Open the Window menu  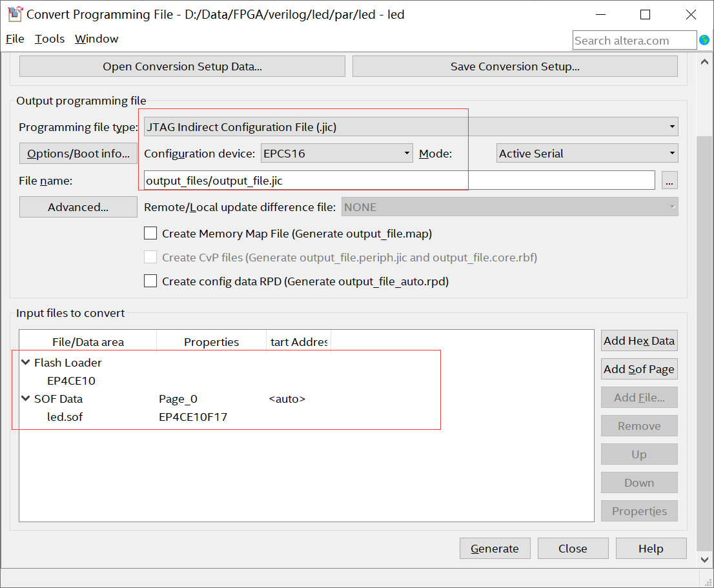[97, 39]
